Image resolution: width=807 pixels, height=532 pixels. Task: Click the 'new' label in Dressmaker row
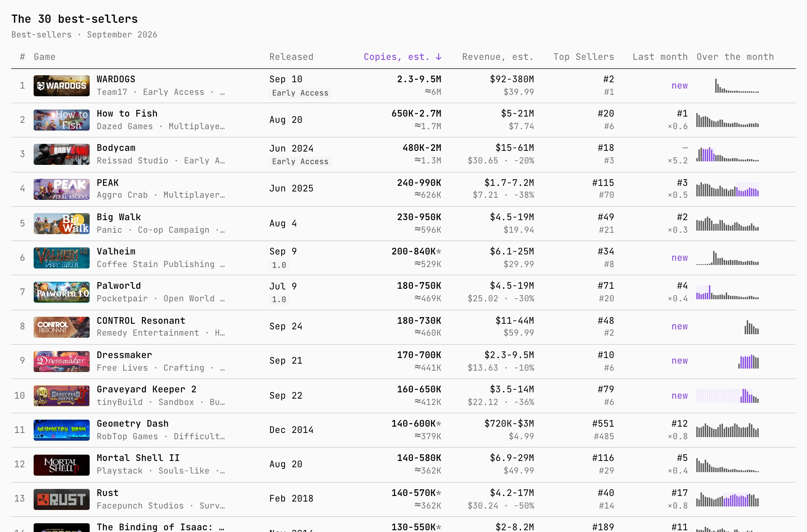680,360
